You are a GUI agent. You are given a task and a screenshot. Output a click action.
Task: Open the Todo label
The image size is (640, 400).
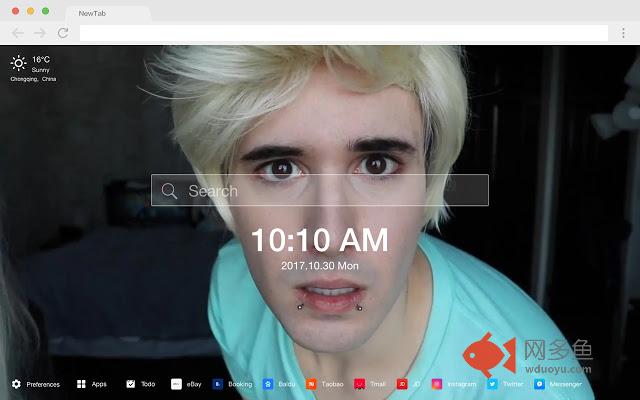(x=148, y=384)
